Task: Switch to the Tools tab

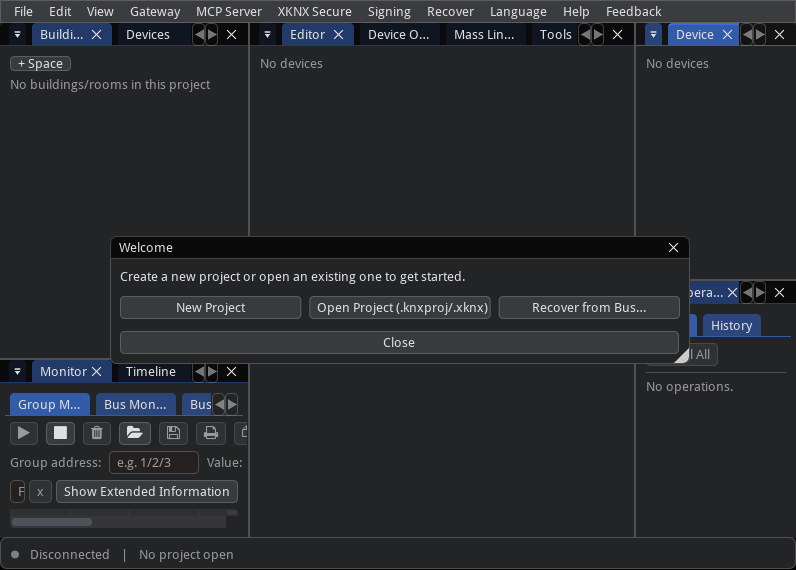Action: click(x=555, y=35)
